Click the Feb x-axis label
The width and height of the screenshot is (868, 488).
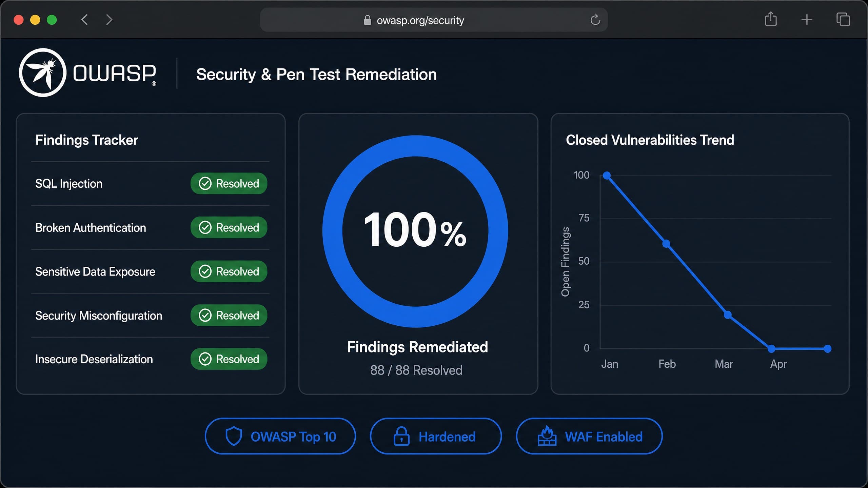(667, 364)
